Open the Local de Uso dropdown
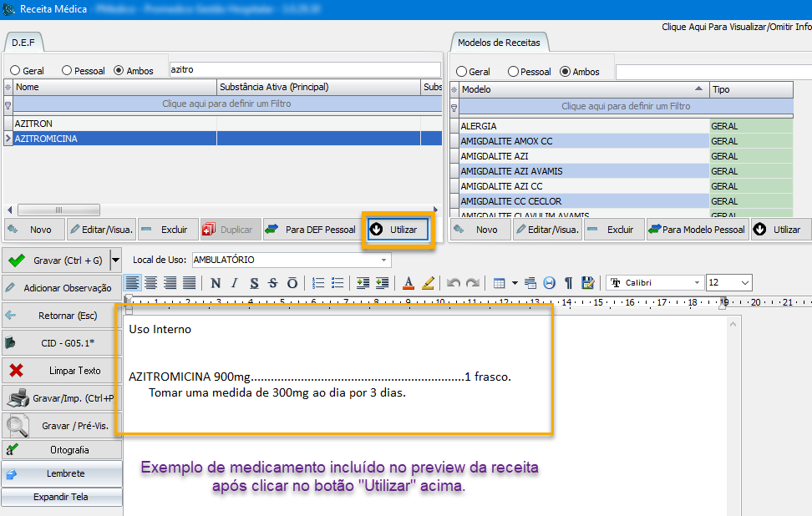 (383, 261)
